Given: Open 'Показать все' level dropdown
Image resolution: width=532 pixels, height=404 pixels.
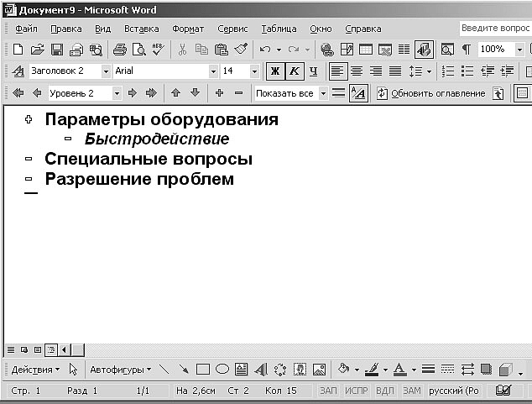Looking at the screenshot, I should pos(323,93).
